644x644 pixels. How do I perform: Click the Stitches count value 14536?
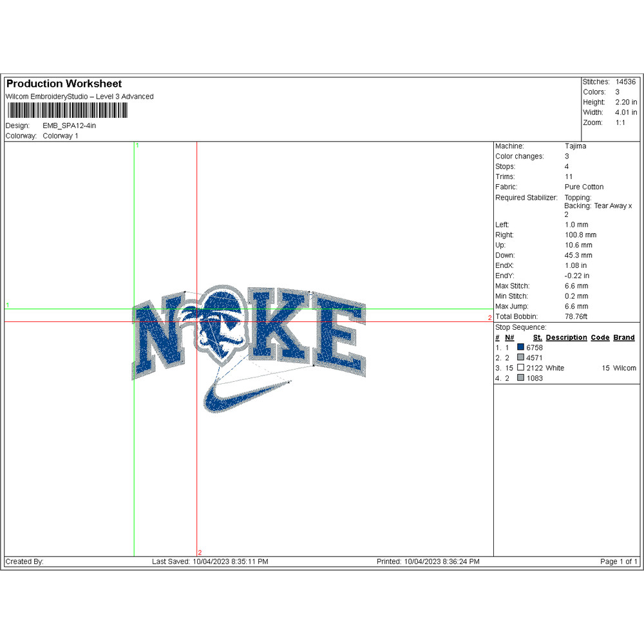[625, 82]
